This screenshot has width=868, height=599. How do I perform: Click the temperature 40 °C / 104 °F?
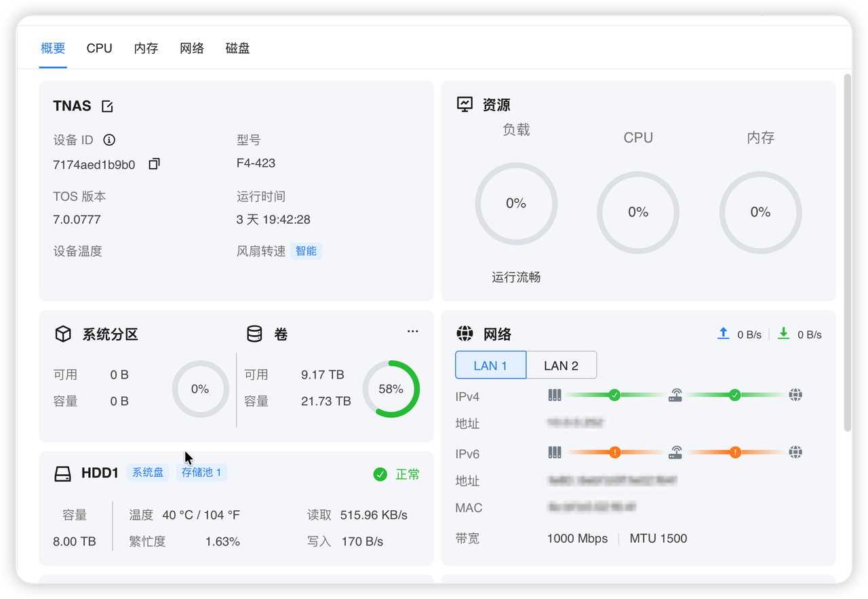click(201, 515)
